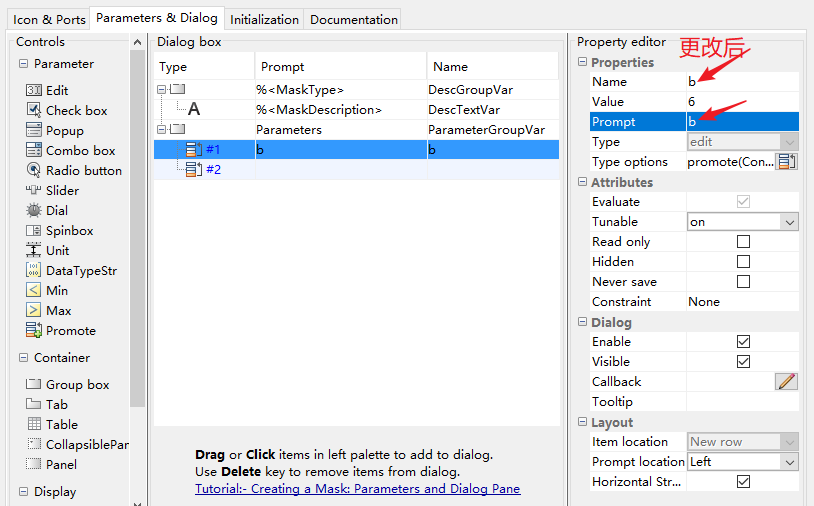The height and width of the screenshot is (506, 814).
Task: Uncheck the Visible checkbox
Action: coord(743,361)
